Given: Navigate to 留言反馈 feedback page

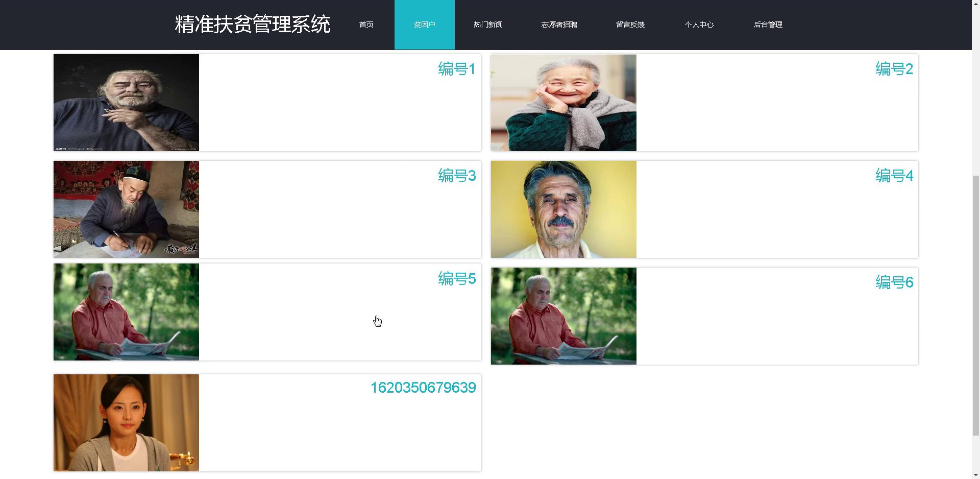Looking at the screenshot, I should pyautogui.click(x=630, y=25).
